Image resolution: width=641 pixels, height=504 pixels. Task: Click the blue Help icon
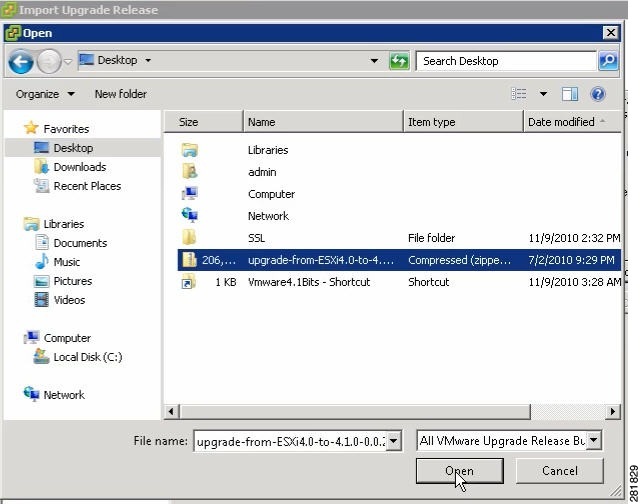tap(598, 94)
